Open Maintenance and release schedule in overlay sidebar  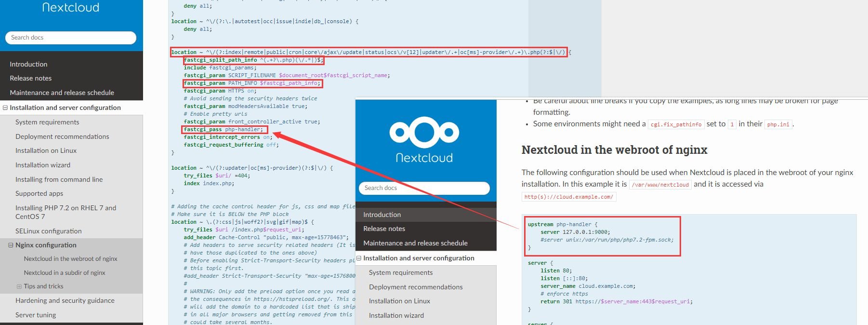pyautogui.click(x=415, y=243)
